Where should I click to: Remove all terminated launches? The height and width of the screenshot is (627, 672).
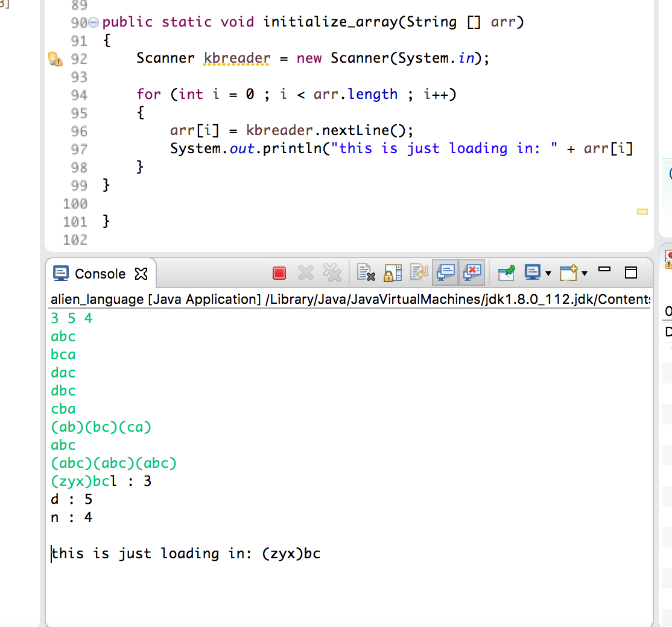tap(332, 273)
